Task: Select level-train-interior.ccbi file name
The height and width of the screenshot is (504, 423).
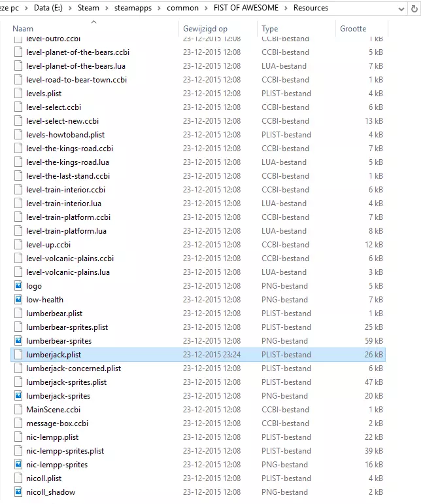Action: coord(65,190)
